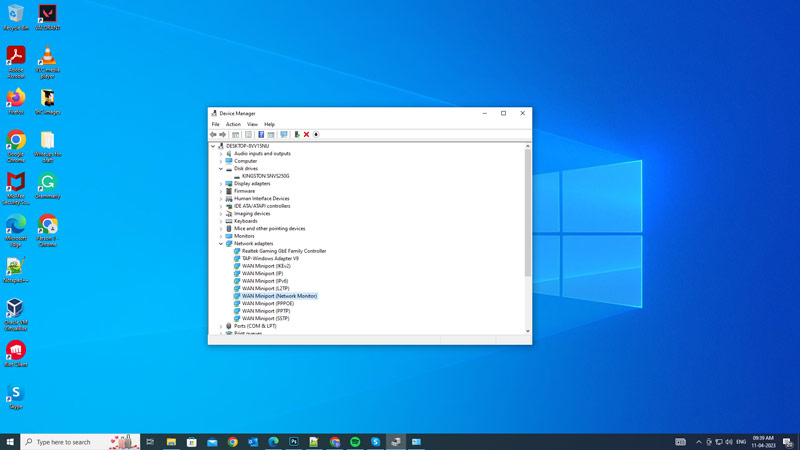This screenshot has width=800, height=450.
Task: Collapse the Disk drives category
Action: (221, 168)
